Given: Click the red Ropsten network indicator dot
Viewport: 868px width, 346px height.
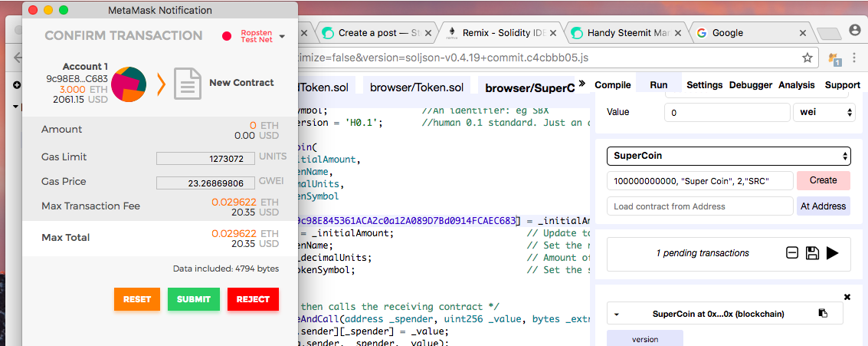Looking at the screenshot, I should pos(227,36).
